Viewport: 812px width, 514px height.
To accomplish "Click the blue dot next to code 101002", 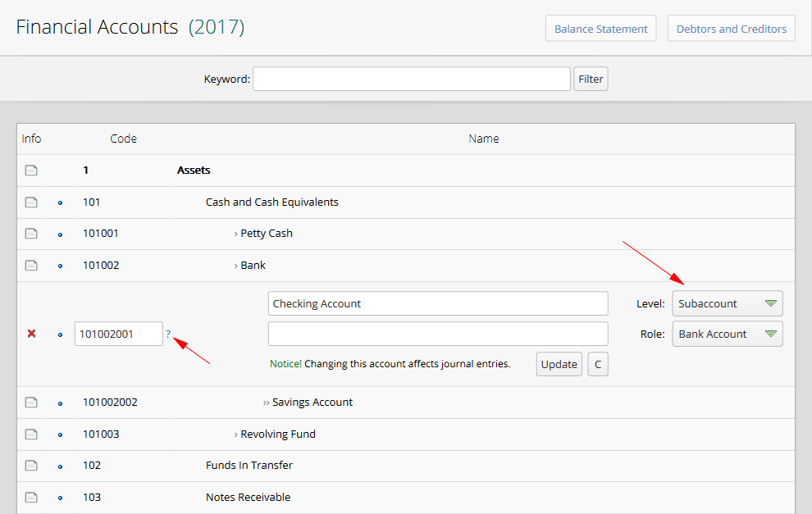I will 60,266.
